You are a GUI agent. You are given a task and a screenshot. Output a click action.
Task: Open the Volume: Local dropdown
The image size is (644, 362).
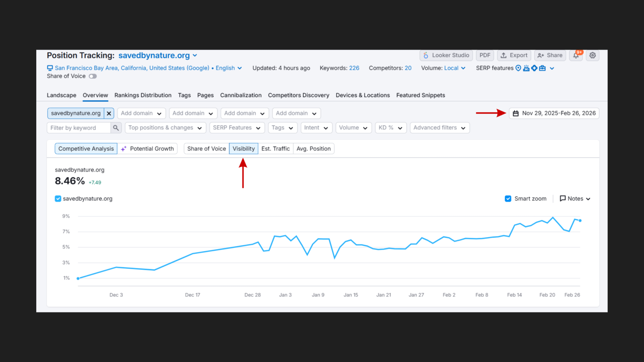pyautogui.click(x=454, y=68)
